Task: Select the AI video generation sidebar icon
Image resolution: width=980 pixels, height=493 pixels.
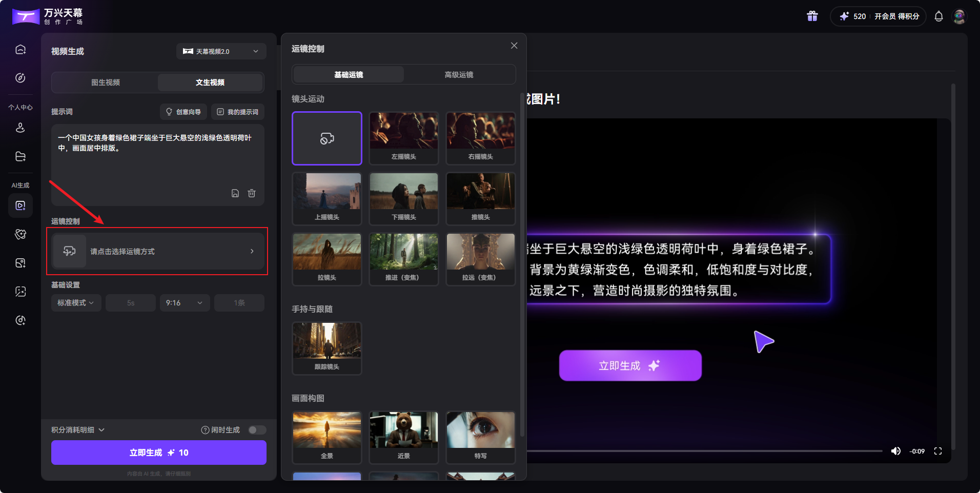Action: 21,206
